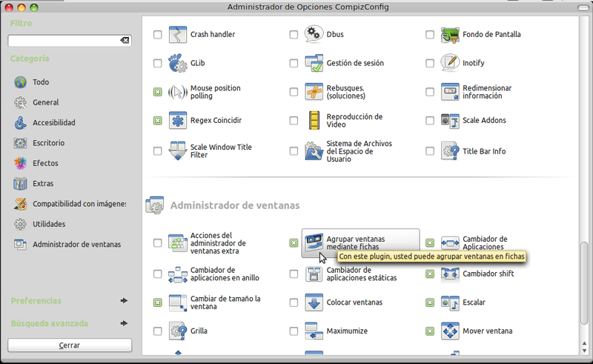Uncheck the Mouse position polling checkbox
This screenshot has height=364, width=593.
157,92
